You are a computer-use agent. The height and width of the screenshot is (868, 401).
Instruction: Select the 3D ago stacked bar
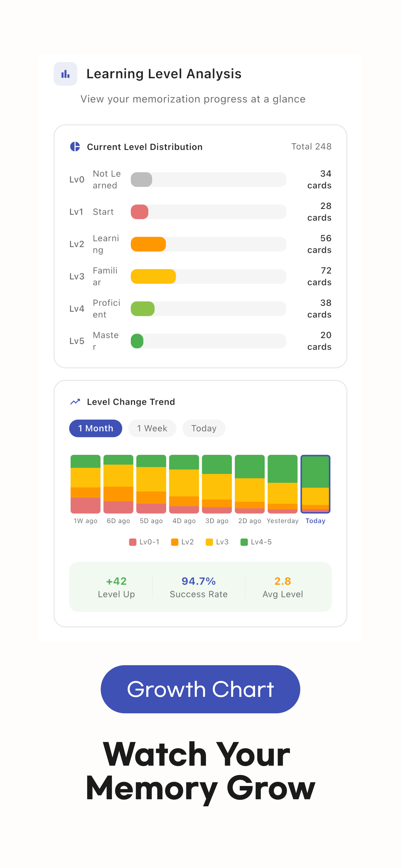[x=217, y=484]
